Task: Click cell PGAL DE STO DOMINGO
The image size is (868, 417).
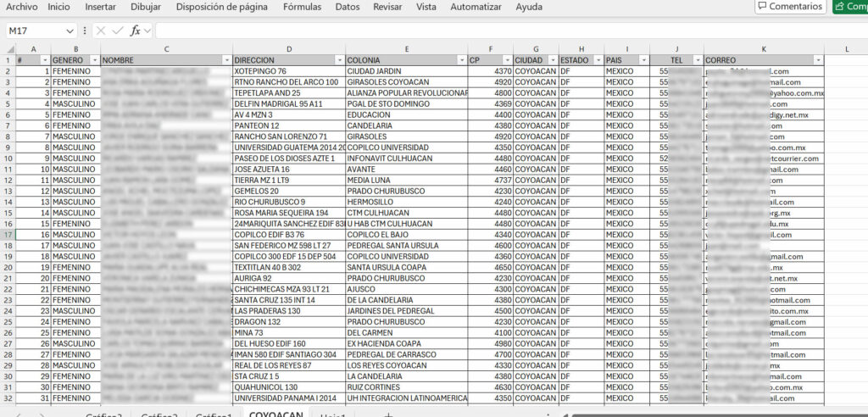Action: 406,104
